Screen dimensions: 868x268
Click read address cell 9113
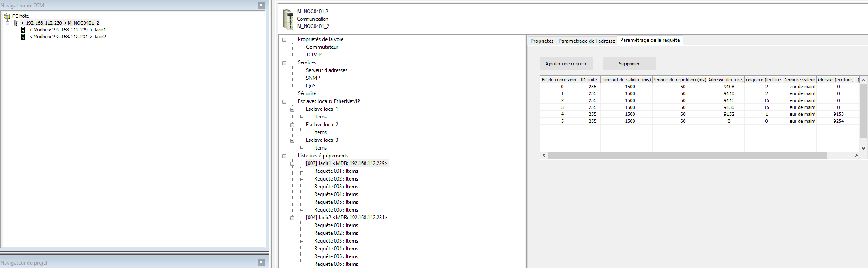[x=729, y=100]
